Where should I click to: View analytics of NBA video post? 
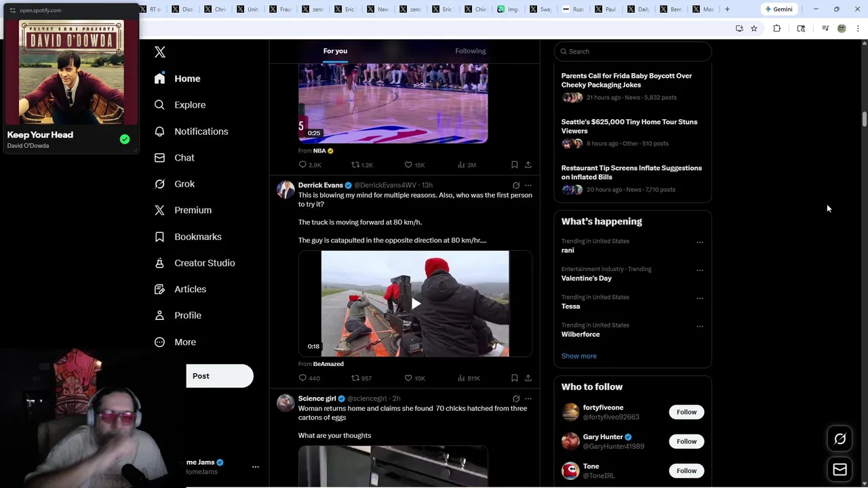[467, 165]
